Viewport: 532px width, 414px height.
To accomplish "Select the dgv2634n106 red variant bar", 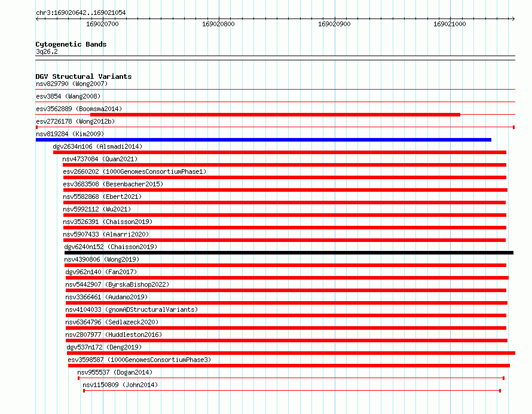I will point(280,152).
